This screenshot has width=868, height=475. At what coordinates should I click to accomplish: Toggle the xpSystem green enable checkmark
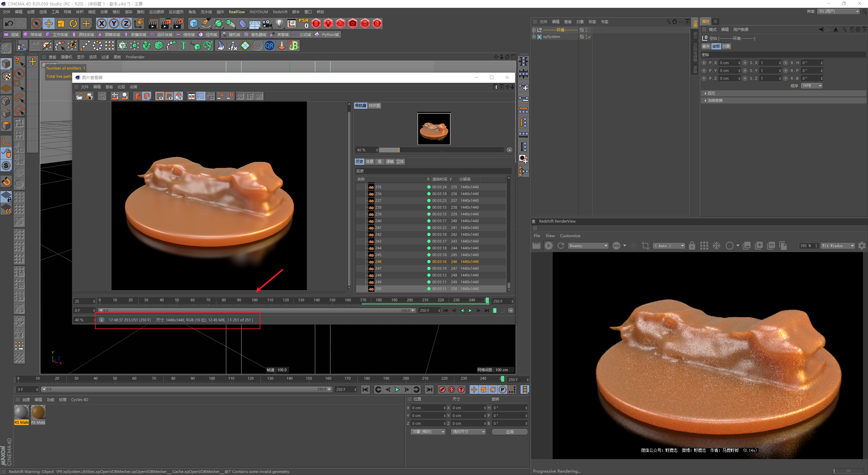(x=589, y=37)
